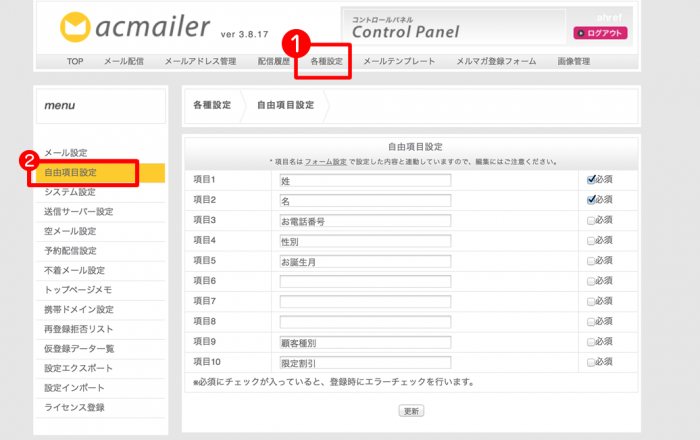Click the 項目9 field containing 顧客種別
This screenshot has width=700, height=440.
[x=365, y=342]
